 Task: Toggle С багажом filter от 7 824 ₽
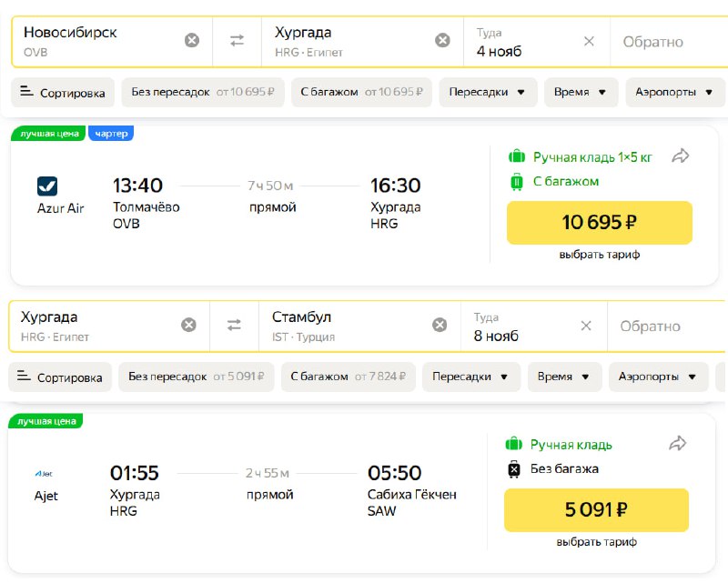[x=349, y=377]
